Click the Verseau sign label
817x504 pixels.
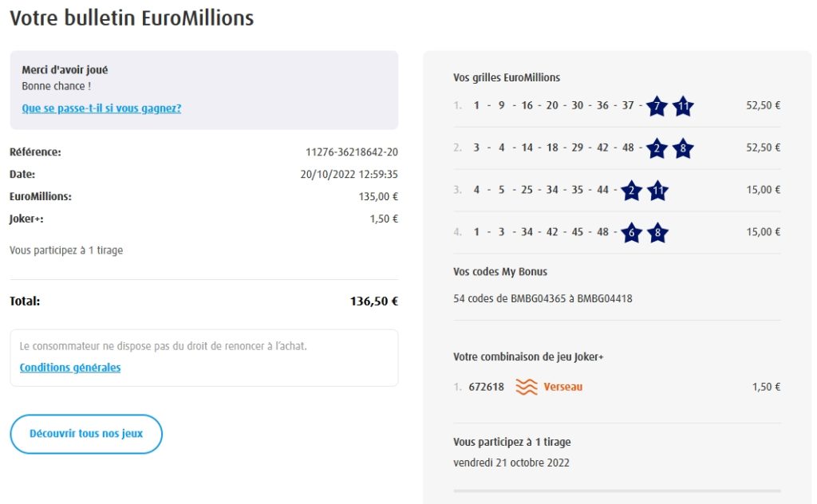(x=563, y=388)
